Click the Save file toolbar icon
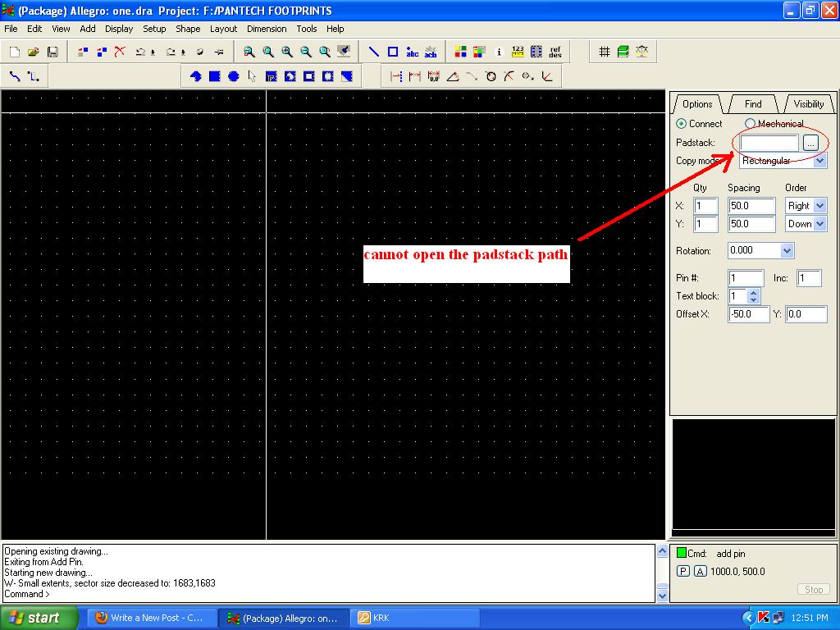Screen dimensions: 840x630 52,52
